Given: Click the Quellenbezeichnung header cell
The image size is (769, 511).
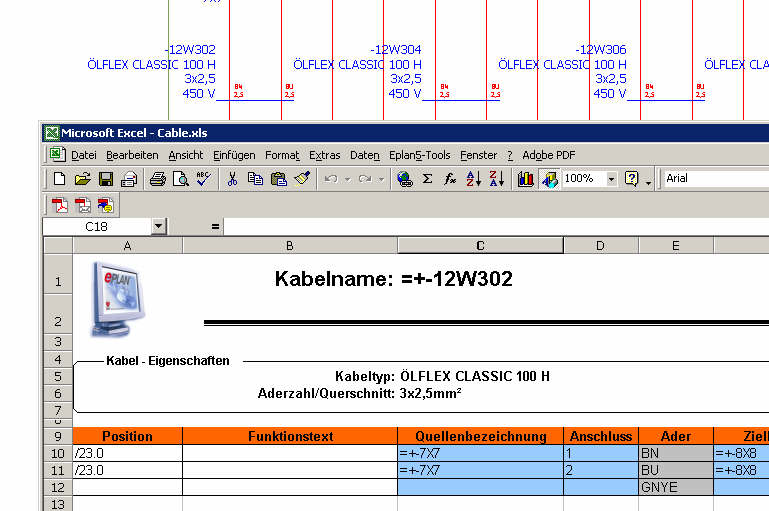Looking at the screenshot, I should click(x=481, y=436).
